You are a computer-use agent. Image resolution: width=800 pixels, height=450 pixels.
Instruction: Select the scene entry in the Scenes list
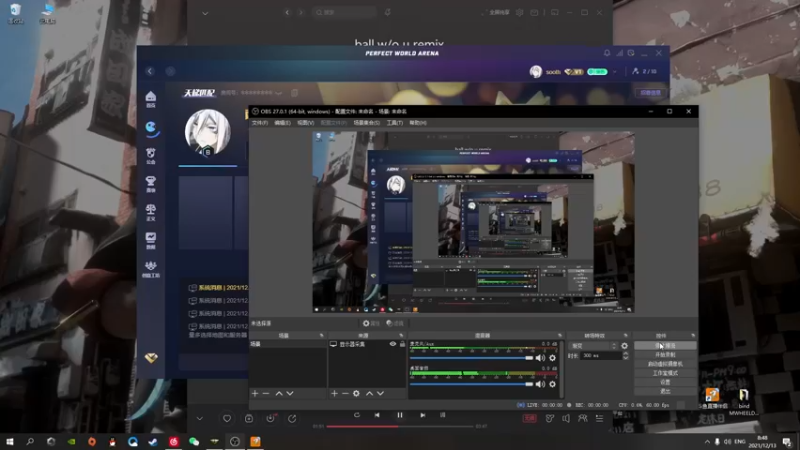pyautogui.click(x=288, y=344)
